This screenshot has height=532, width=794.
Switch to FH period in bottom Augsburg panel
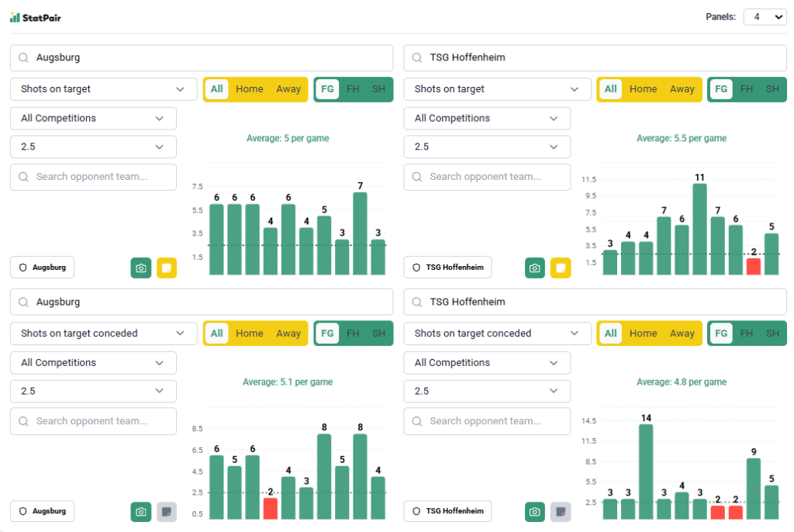pyautogui.click(x=353, y=333)
